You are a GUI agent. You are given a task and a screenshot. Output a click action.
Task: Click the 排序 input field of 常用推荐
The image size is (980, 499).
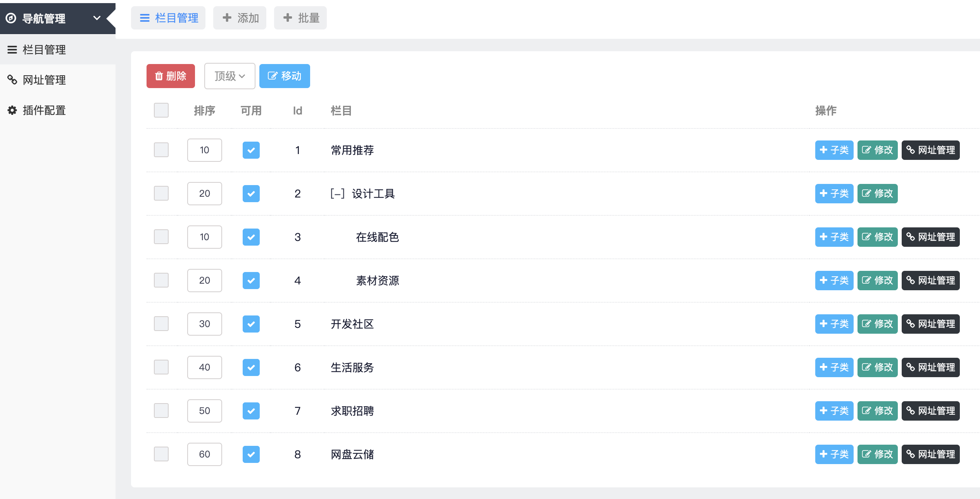205,150
